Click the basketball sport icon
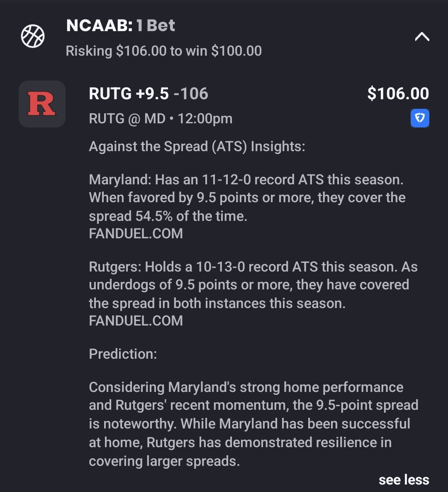The image size is (448, 492). pos(33,36)
